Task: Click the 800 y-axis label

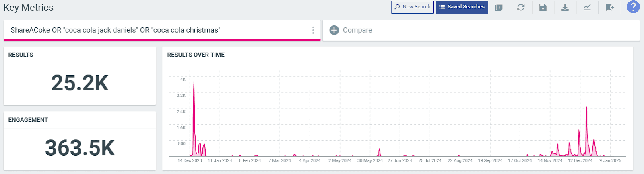Action: tap(182, 144)
